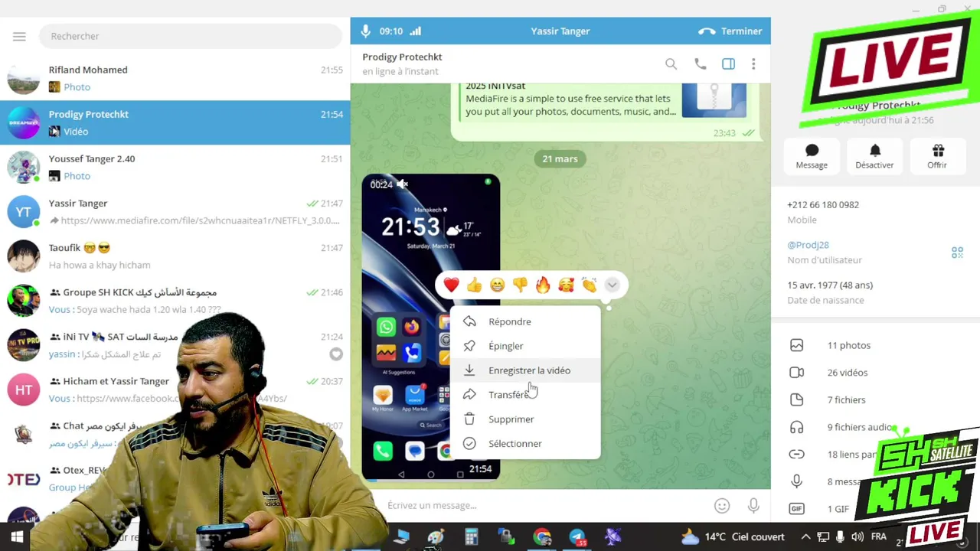
Task: Record a voice message with microphone icon
Action: (x=753, y=505)
